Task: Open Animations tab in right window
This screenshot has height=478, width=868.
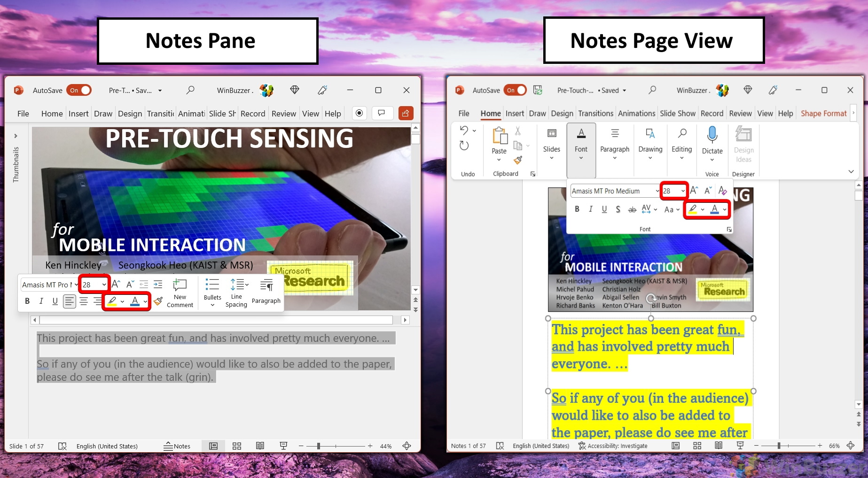Action: 636,114
